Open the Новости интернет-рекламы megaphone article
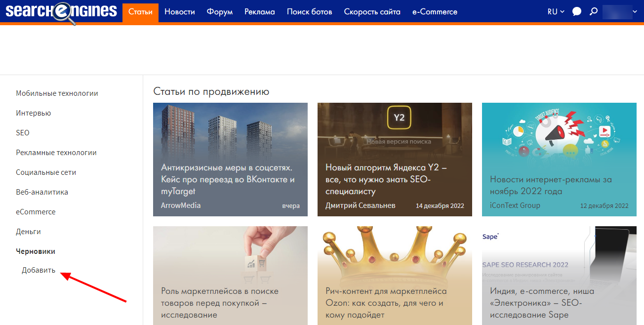 point(559,160)
